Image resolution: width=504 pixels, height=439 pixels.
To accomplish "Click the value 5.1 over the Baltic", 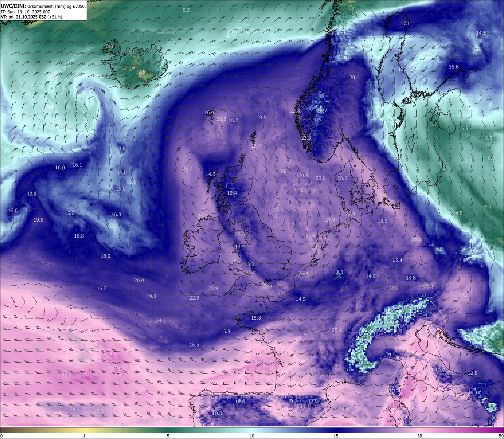I will point(434,124).
